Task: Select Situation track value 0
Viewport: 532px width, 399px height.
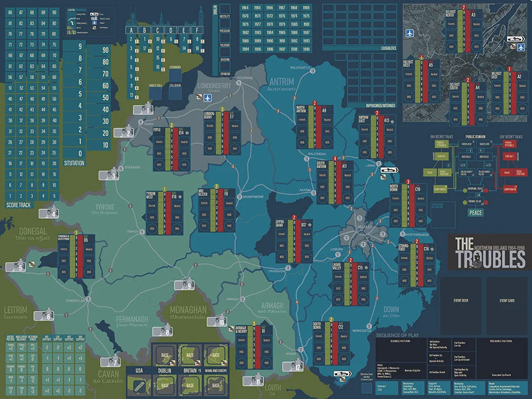Action: click(74, 153)
